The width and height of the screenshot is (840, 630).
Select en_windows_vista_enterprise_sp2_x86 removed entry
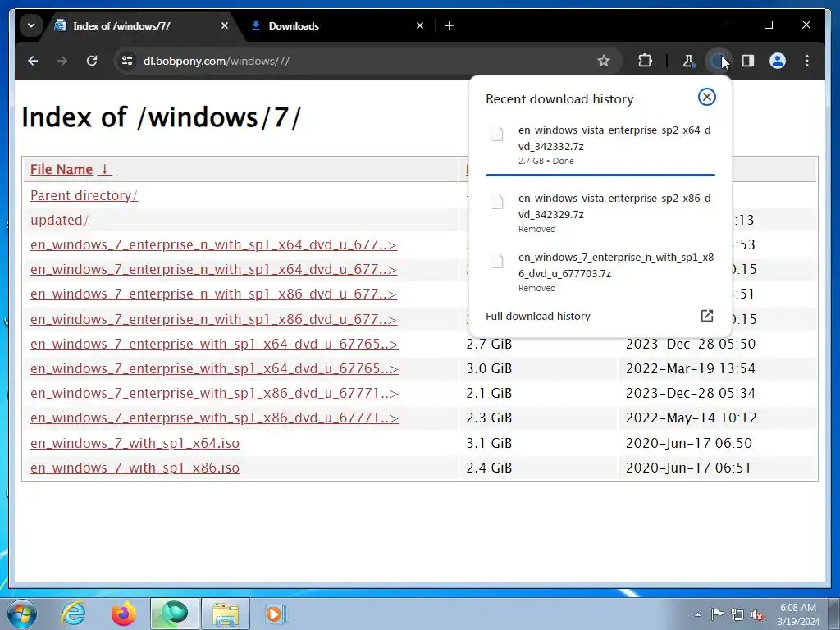(x=600, y=212)
